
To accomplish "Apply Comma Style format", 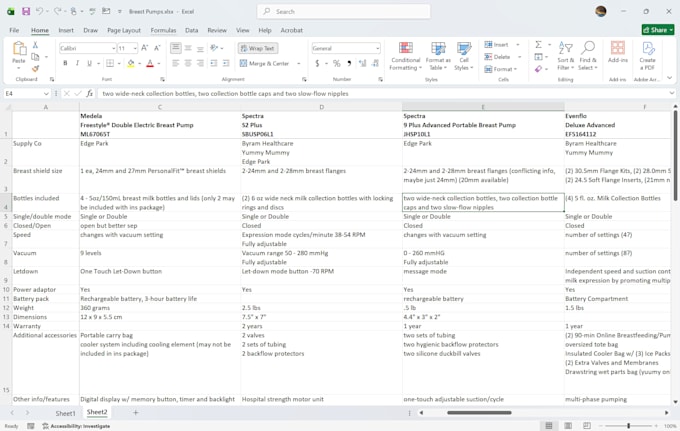I will 349,63.
